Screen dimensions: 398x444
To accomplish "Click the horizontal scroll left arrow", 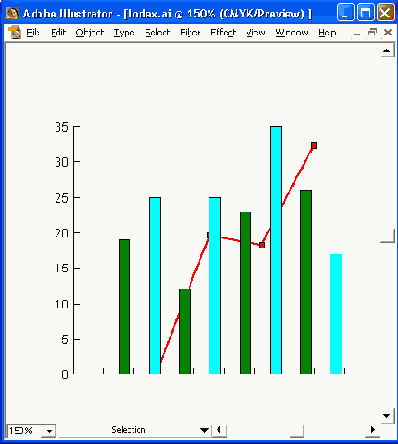I will (219, 430).
